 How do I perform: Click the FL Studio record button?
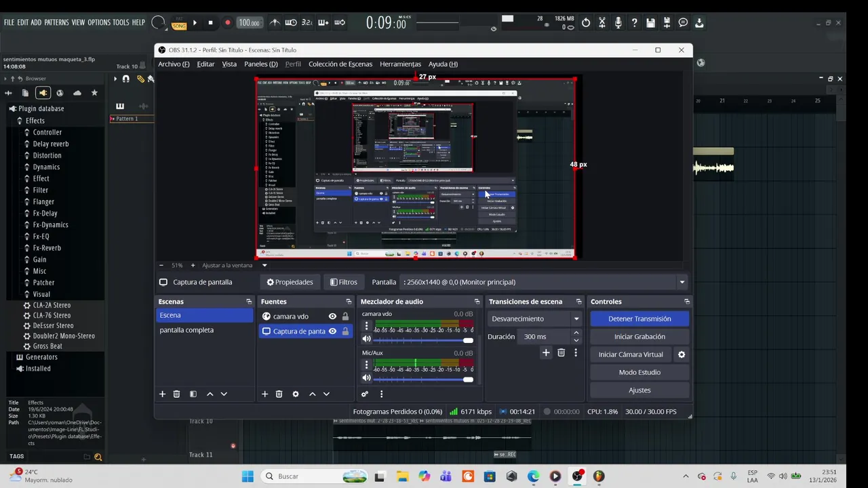coord(227,22)
